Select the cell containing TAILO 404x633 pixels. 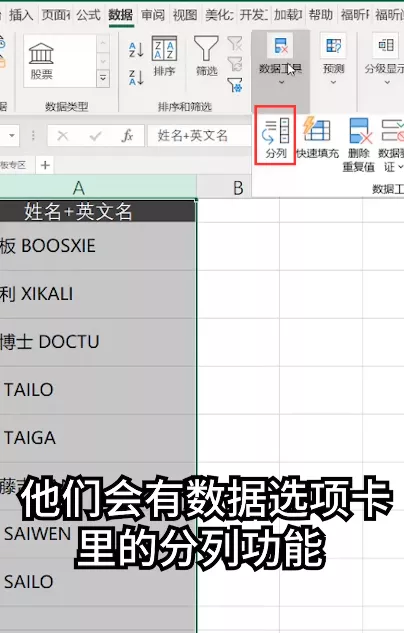[98, 390]
